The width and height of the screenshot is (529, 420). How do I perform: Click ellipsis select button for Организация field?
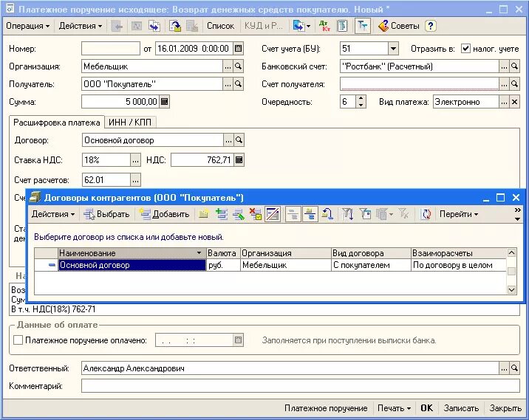tap(228, 66)
